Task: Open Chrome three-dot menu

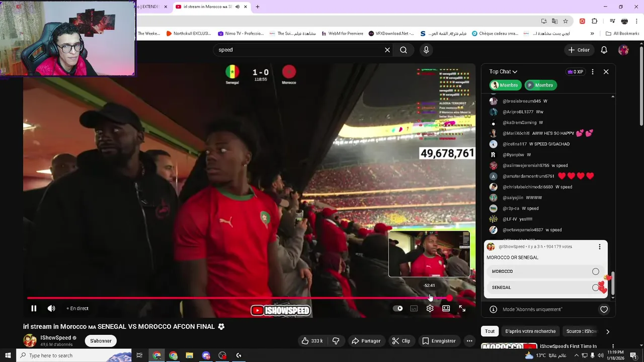Action: 636,21
